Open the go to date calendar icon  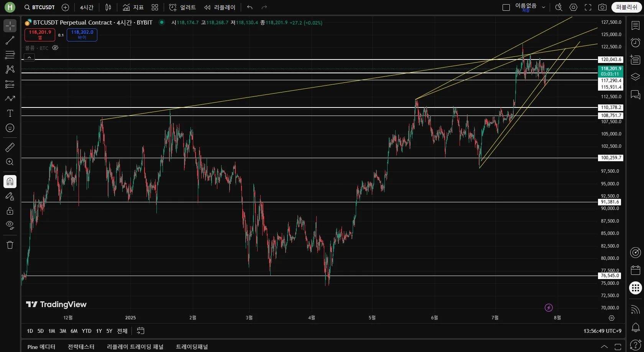coord(141,331)
